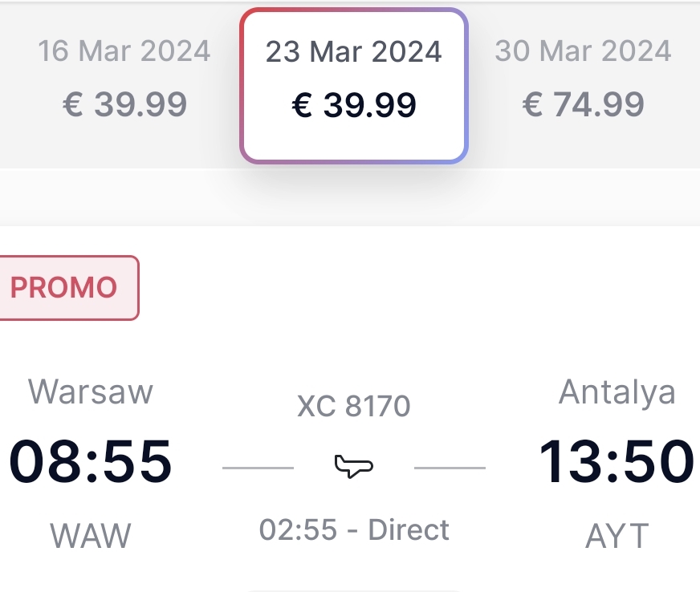
Task: Click the PROMO badge
Action: pos(67,288)
